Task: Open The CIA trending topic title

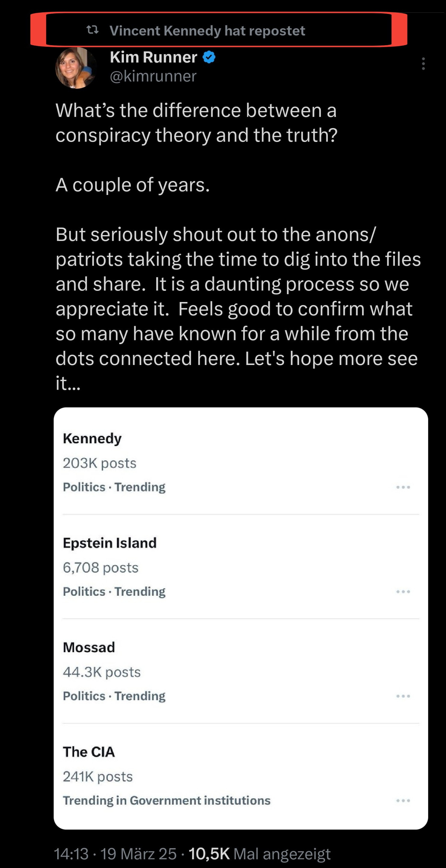Action: (89, 752)
